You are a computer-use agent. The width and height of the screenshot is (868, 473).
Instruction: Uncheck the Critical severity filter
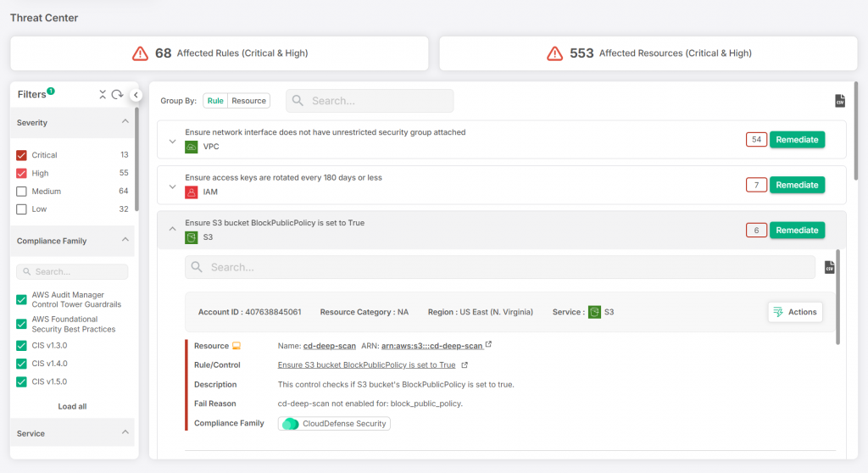(x=22, y=155)
